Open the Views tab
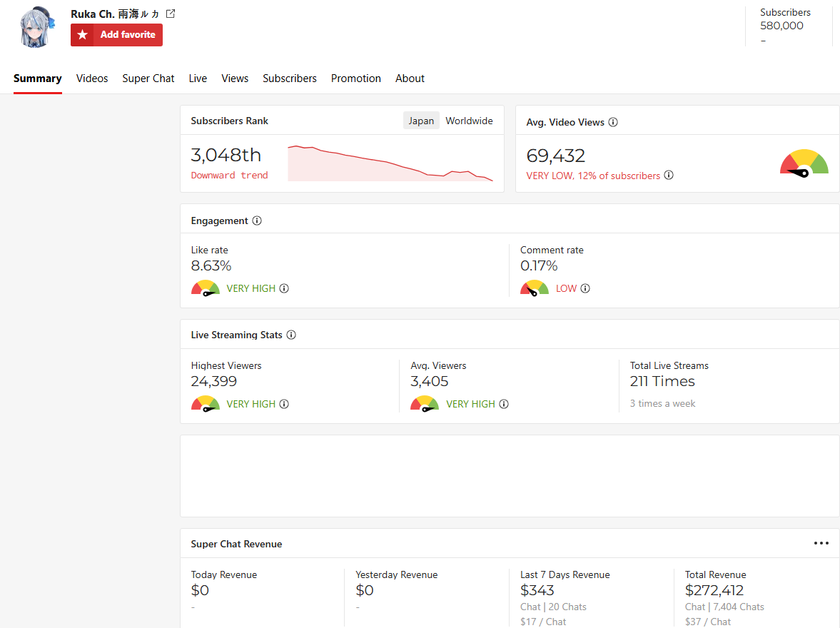Screen dimensions: 840x628 pyautogui.click(x=235, y=78)
